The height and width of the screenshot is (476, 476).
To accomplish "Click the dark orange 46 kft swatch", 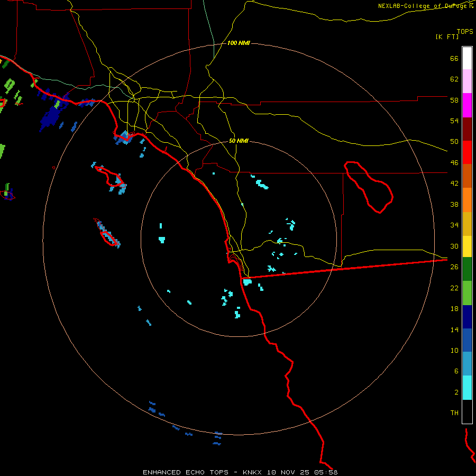I will click(x=467, y=176).
